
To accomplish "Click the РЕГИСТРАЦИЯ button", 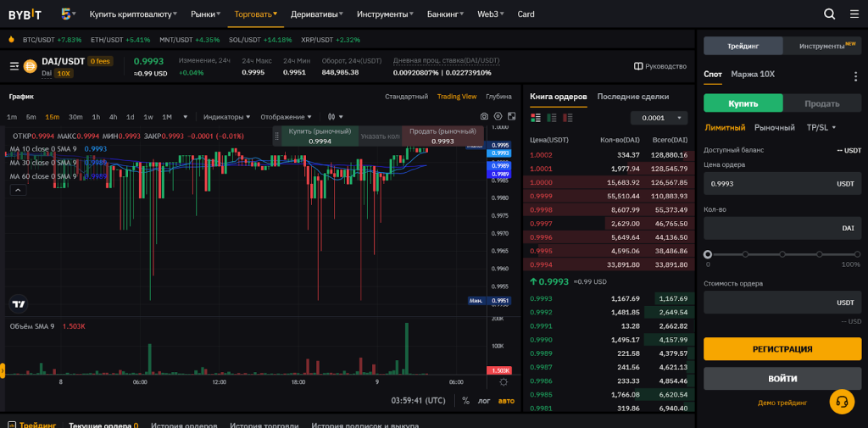I will pos(782,349).
